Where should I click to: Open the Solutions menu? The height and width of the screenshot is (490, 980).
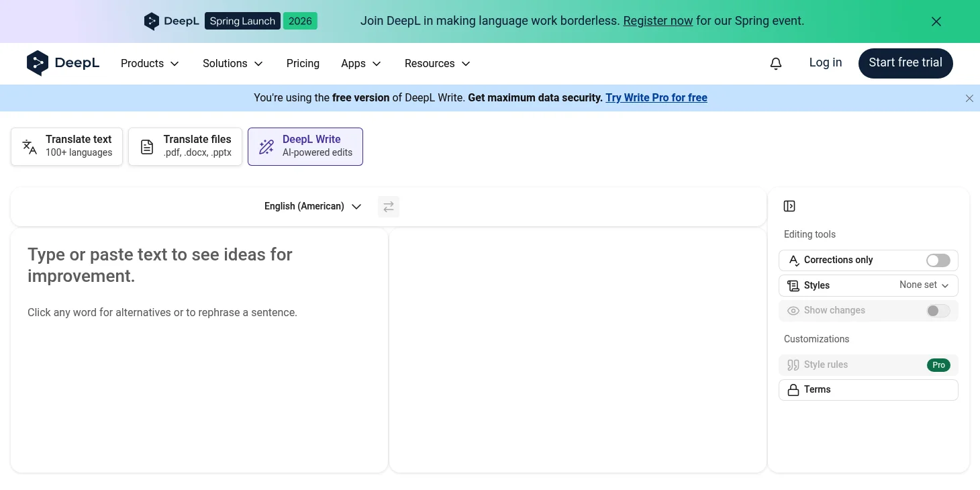[232, 63]
